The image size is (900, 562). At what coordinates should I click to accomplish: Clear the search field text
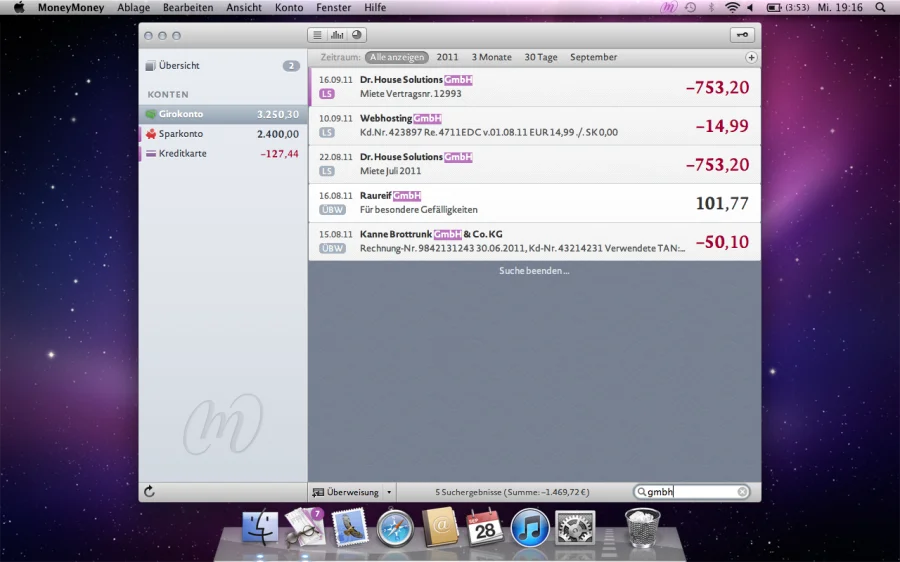[742, 492]
